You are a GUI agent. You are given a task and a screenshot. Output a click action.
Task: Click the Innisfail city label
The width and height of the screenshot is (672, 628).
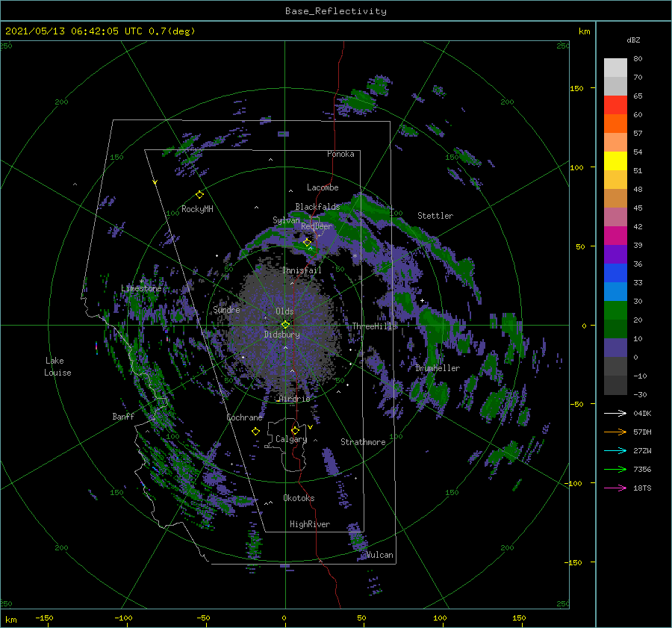tap(302, 270)
